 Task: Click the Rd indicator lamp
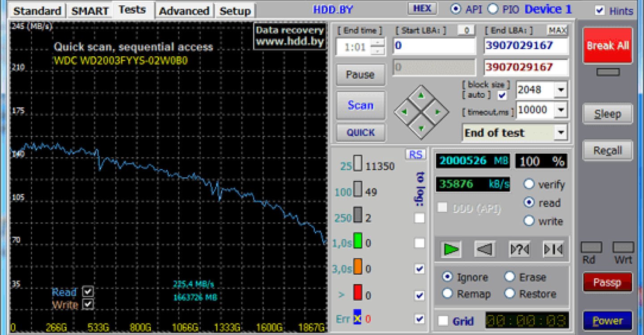[x=591, y=247]
